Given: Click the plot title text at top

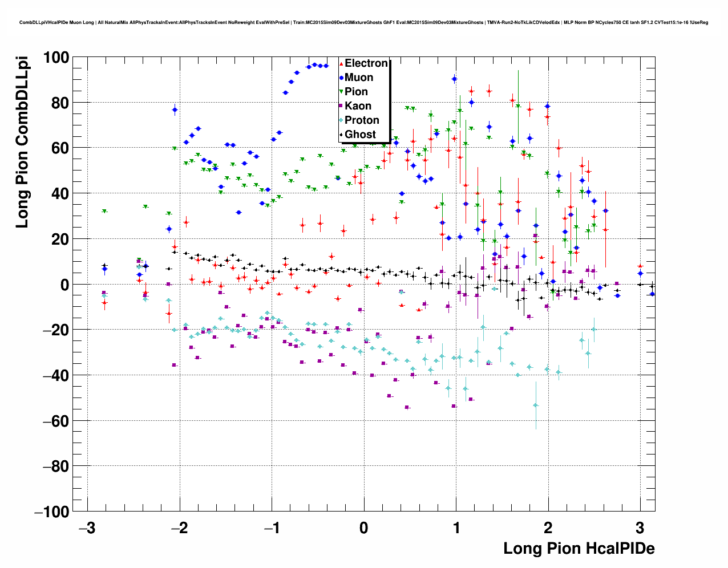Looking at the screenshot, I should [363, 23].
